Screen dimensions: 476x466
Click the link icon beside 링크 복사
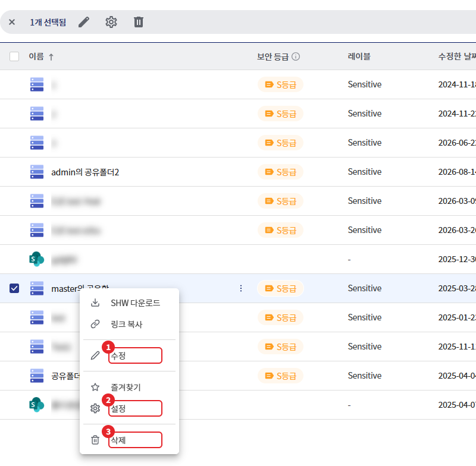[x=95, y=324]
